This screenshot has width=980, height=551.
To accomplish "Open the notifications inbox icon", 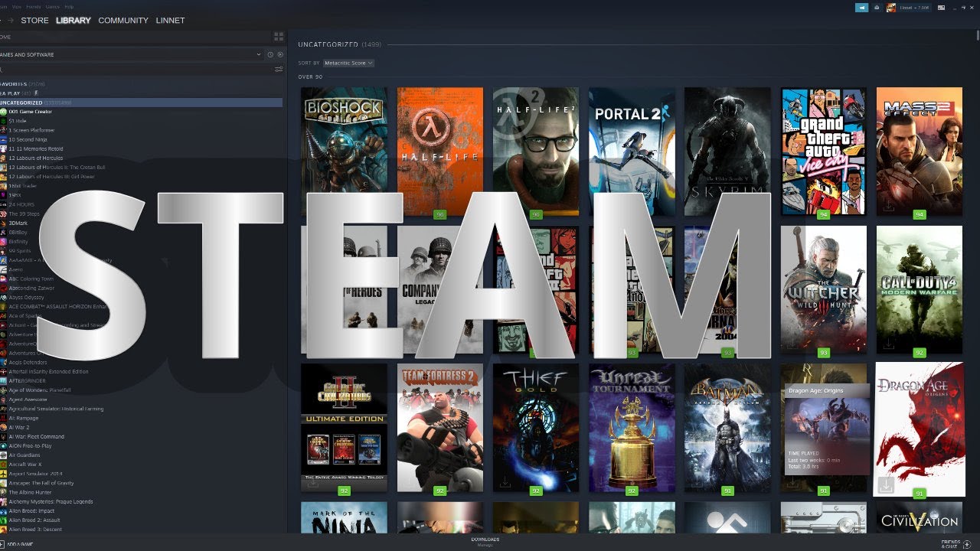I will tap(876, 8).
